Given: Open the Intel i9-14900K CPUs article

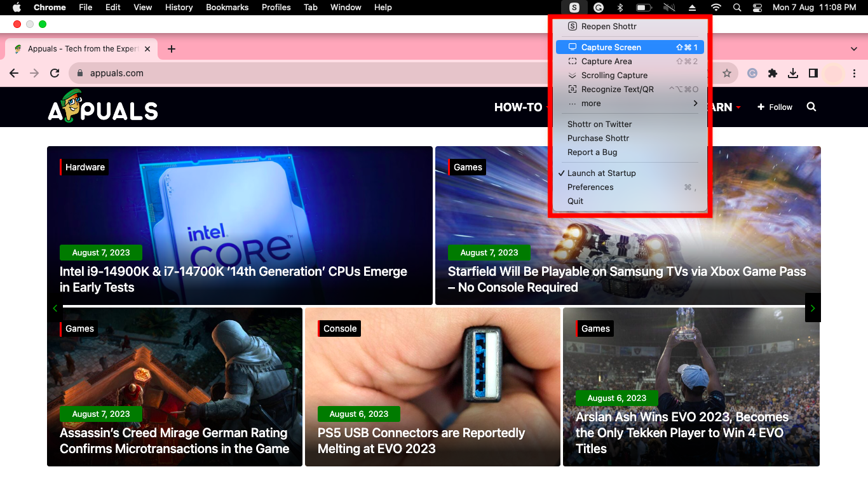Looking at the screenshot, I should click(233, 280).
